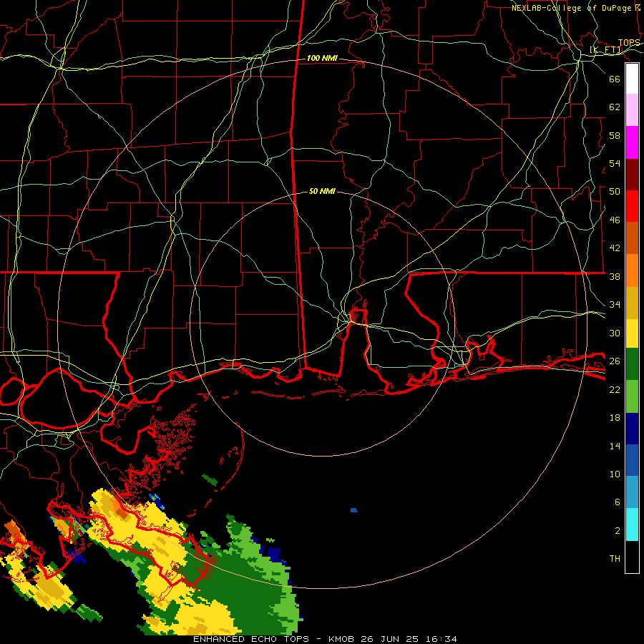Image resolution: width=644 pixels, height=644 pixels.
Task: Select the sky blue legend swatch
Action: pyautogui.click(x=632, y=492)
